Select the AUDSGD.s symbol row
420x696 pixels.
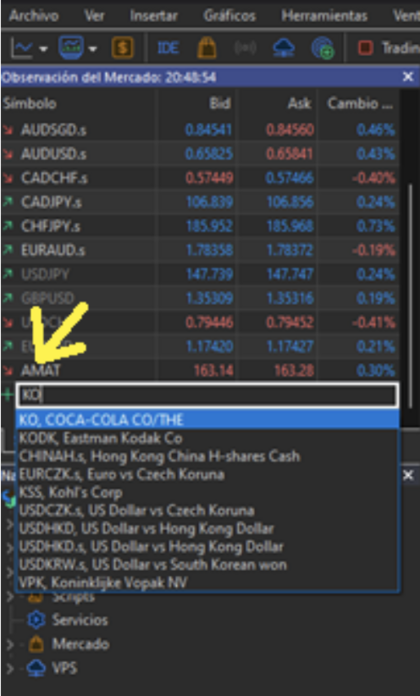pos(200,130)
